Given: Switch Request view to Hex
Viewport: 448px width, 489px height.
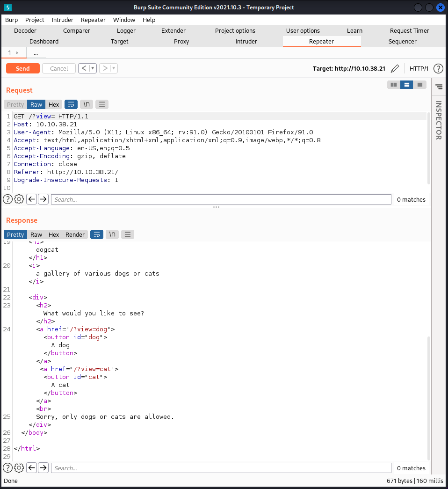Looking at the screenshot, I should click(54, 104).
